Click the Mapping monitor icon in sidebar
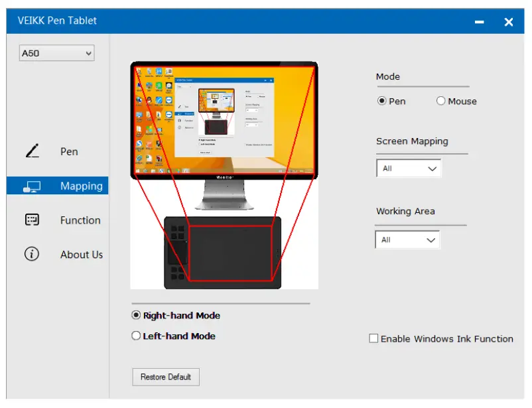 point(32,186)
